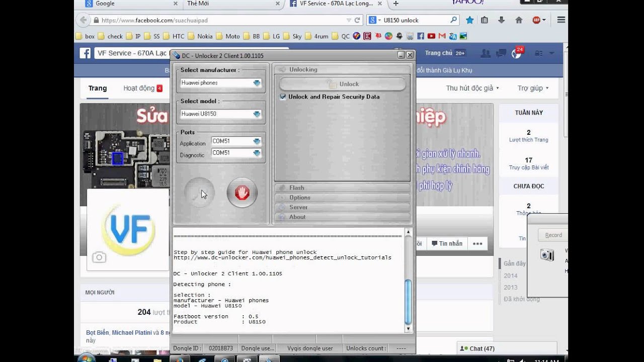Click the dc-unlocker.com tutorials URL in log
The width and height of the screenshot is (644, 362).
pyautogui.click(x=282, y=257)
